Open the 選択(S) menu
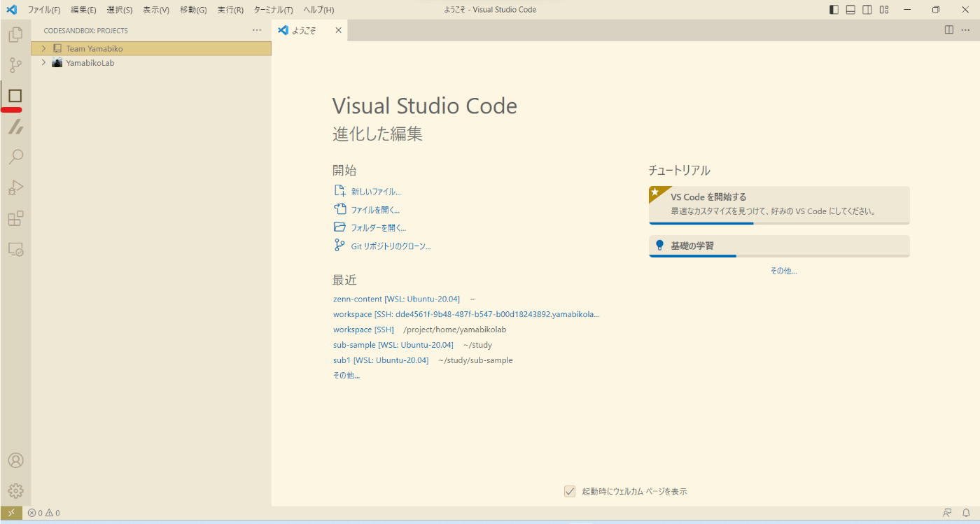Viewport: 980px width, 524px height. coord(120,10)
